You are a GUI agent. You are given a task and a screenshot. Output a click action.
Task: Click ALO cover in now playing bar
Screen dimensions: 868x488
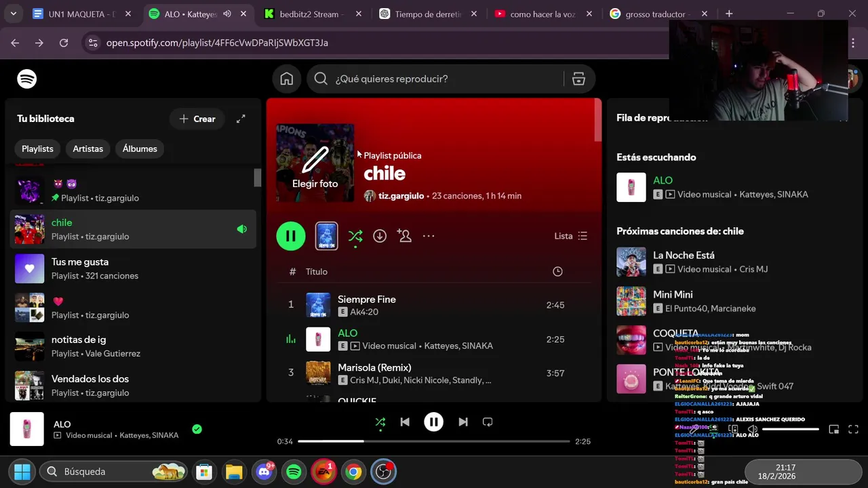[27, 429]
